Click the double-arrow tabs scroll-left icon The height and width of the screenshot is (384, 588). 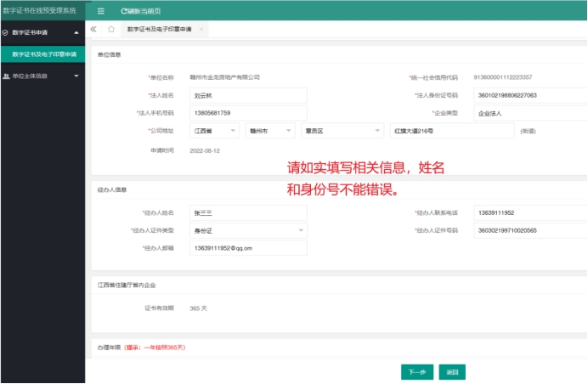click(x=93, y=30)
